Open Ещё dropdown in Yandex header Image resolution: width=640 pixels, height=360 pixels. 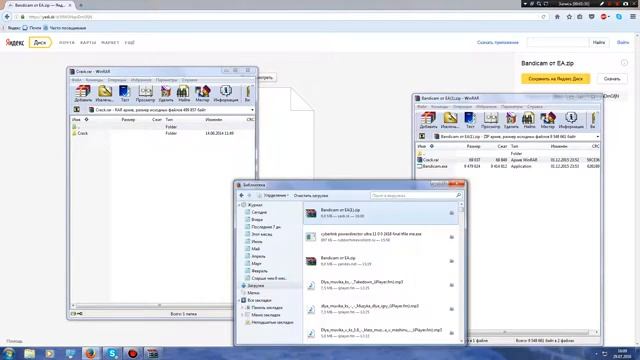(129, 42)
